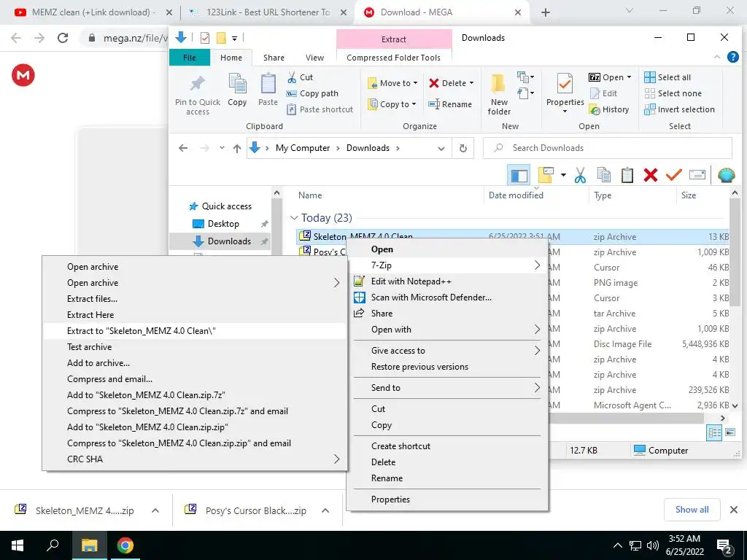
Task: Select Add to archive... entry
Action: click(x=194, y=363)
